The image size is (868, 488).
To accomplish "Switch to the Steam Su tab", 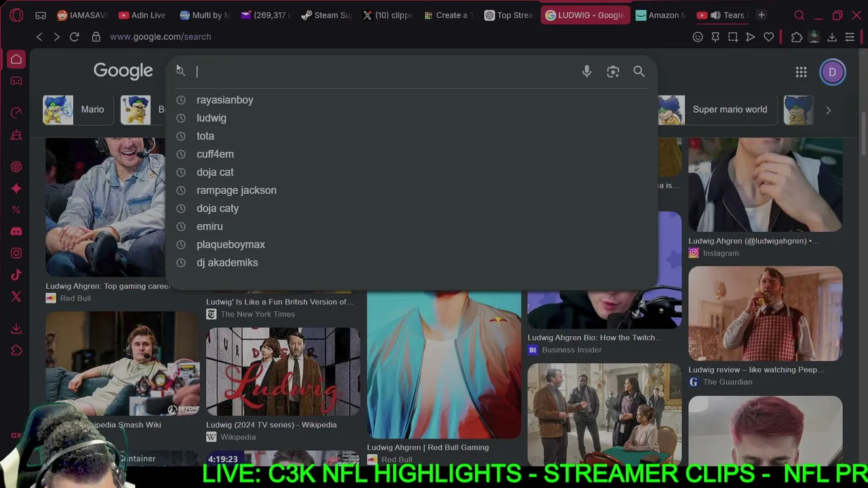I will point(325,15).
